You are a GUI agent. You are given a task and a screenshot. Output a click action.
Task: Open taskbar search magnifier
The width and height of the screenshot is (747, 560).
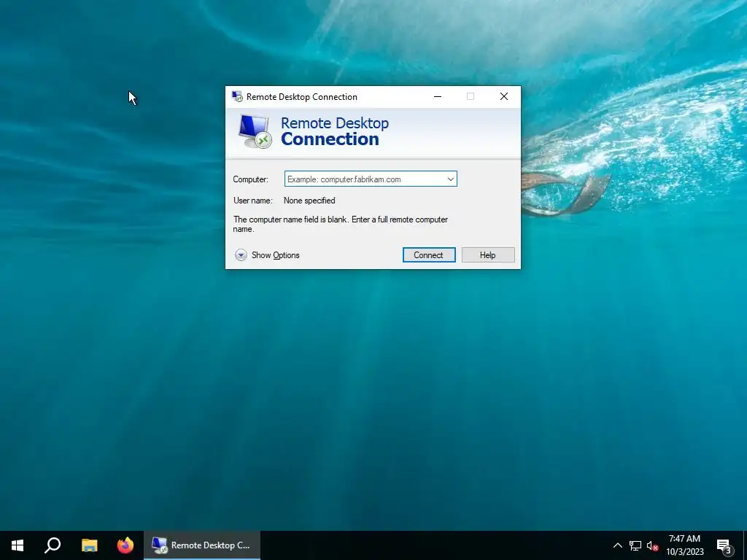(x=53, y=545)
